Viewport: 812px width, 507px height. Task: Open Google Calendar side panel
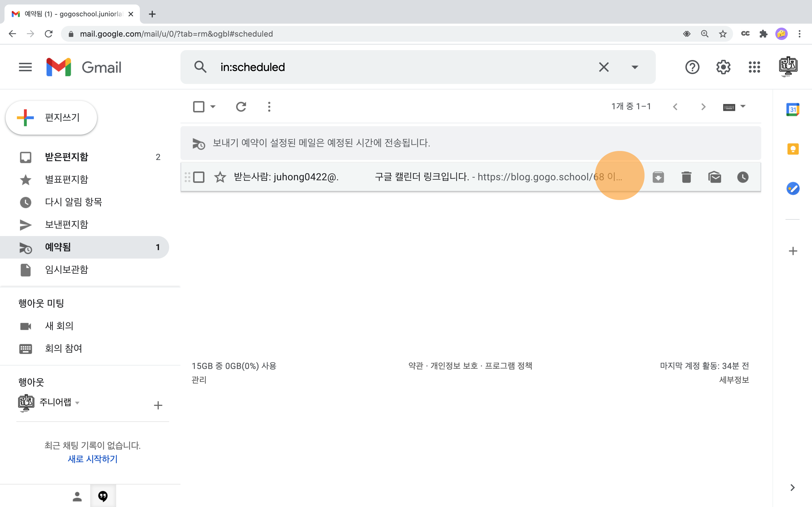tap(793, 110)
